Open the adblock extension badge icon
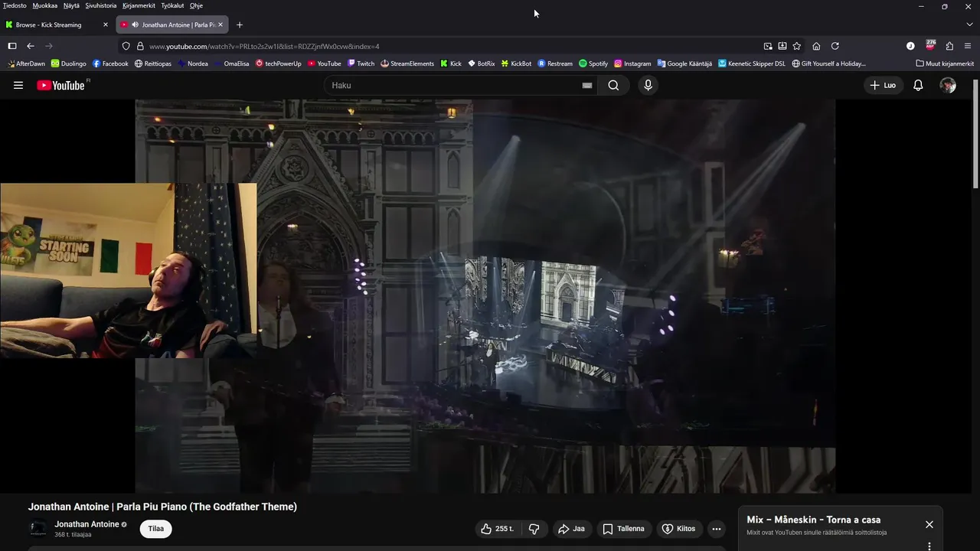The width and height of the screenshot is (980, 551). point(930,45)
